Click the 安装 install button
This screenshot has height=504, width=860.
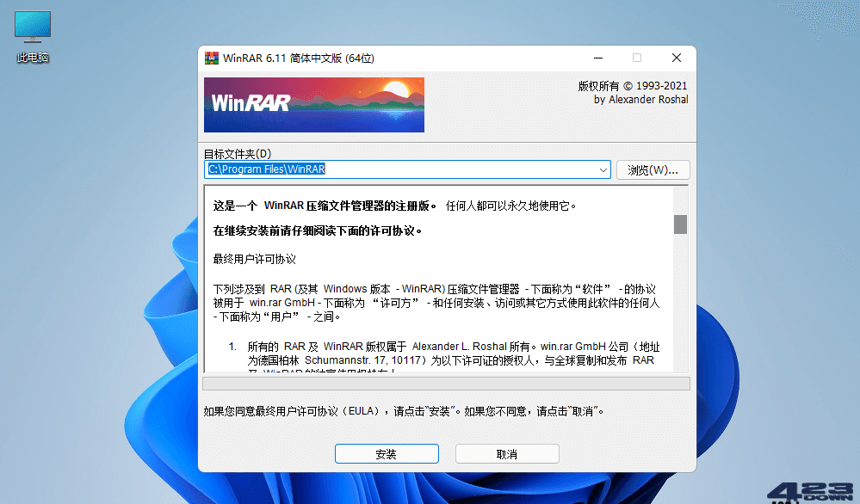point(387,453)
